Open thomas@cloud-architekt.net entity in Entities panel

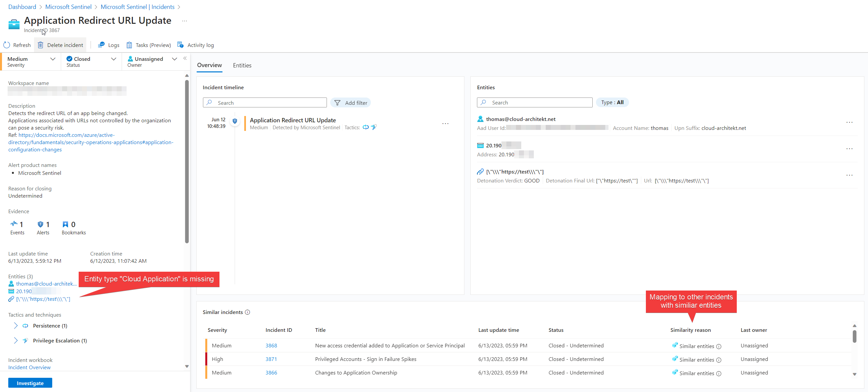[521, 119]
